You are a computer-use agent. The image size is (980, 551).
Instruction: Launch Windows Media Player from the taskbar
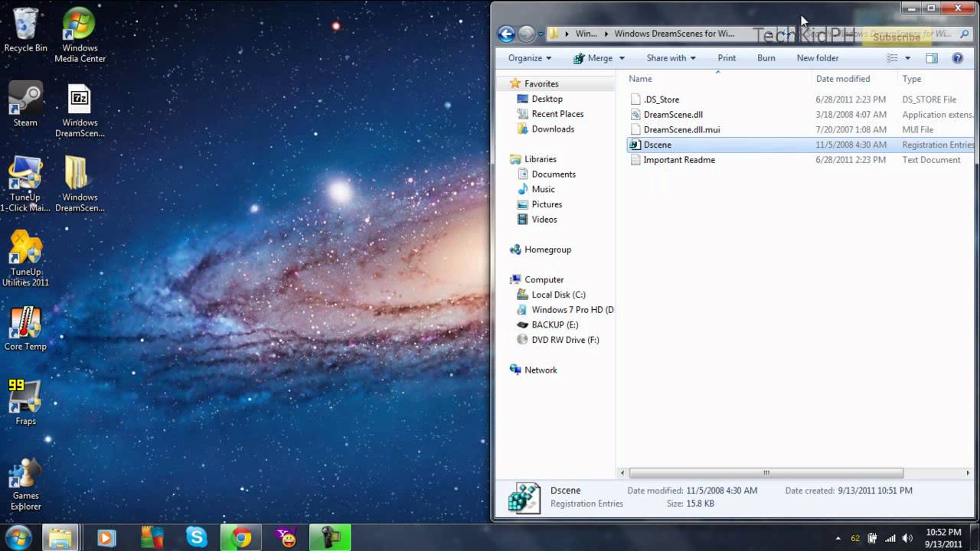pos(106,537)
